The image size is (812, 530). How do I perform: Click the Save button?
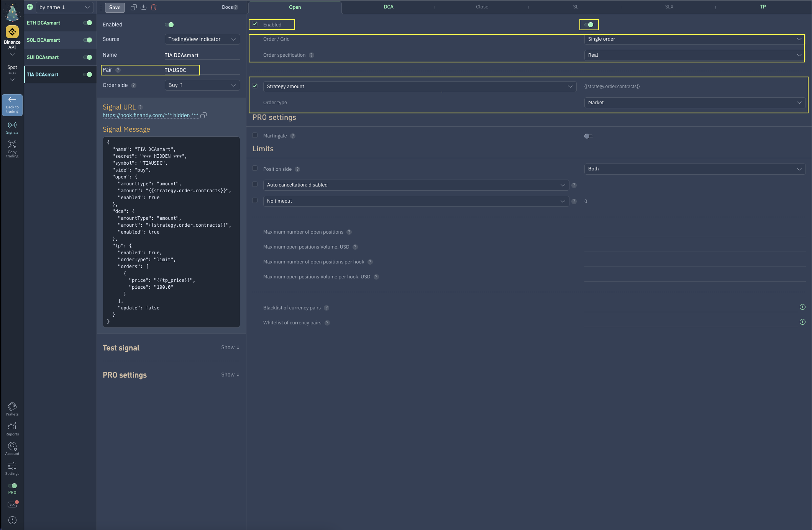coord(115,7)
